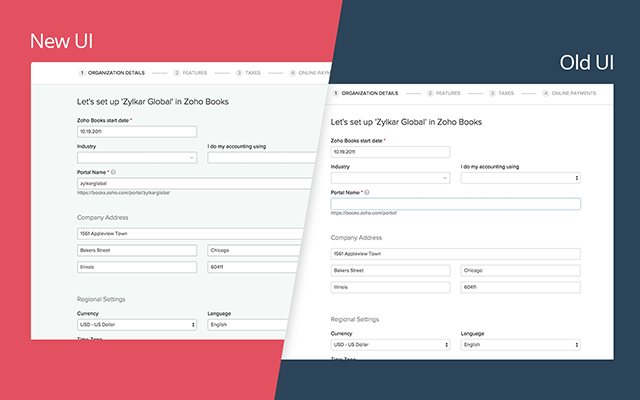The width and height of the screenshot is (640, 400).
Task: Click the start date field in Old UI
Action: pos(391,152)
